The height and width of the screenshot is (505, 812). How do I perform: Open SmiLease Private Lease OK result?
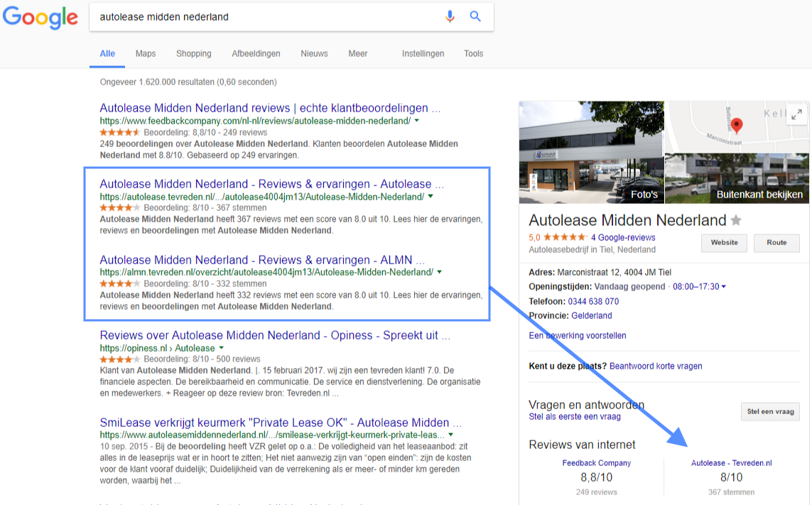(281, 422)
